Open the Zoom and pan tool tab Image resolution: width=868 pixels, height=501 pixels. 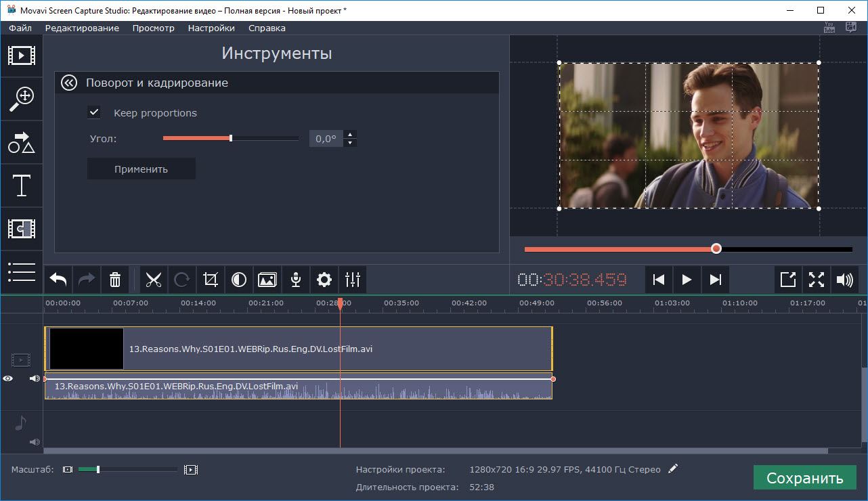click(21, 99)
